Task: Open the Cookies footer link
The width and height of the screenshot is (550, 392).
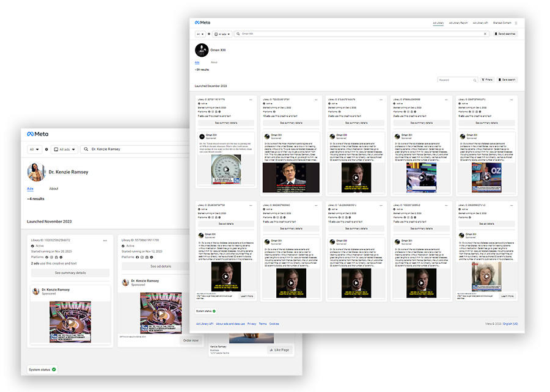Action: tap(274, 324)
